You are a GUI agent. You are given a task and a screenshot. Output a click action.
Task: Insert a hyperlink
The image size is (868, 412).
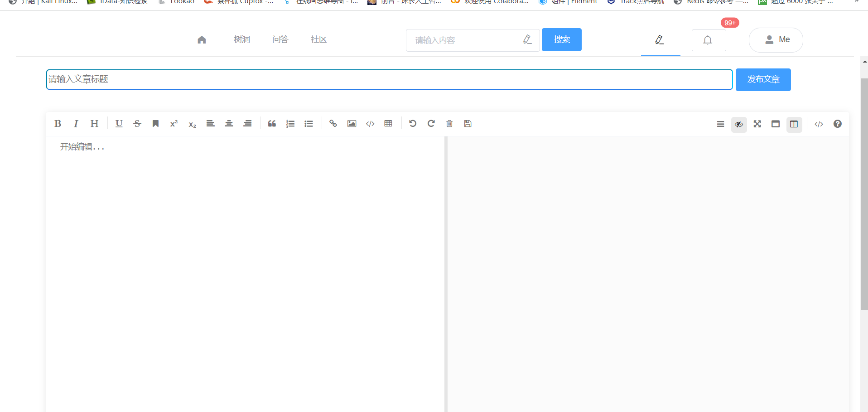tap(333, 124)
